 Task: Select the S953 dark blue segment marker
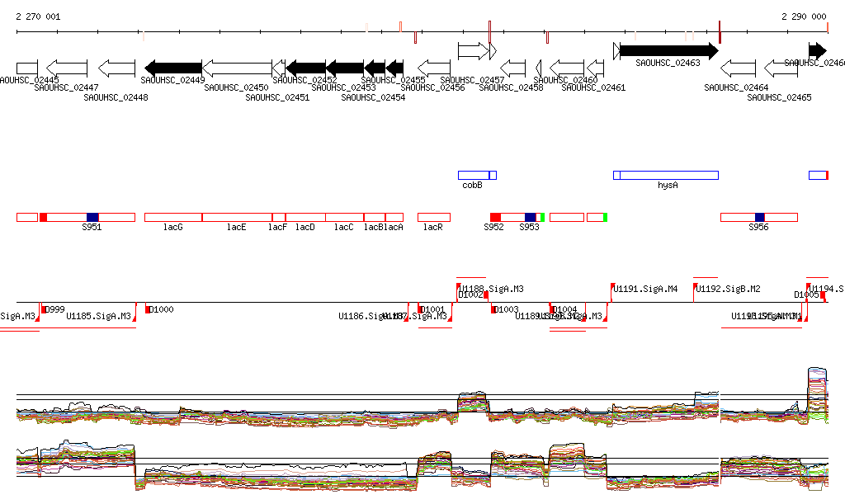tap(531, 217)
